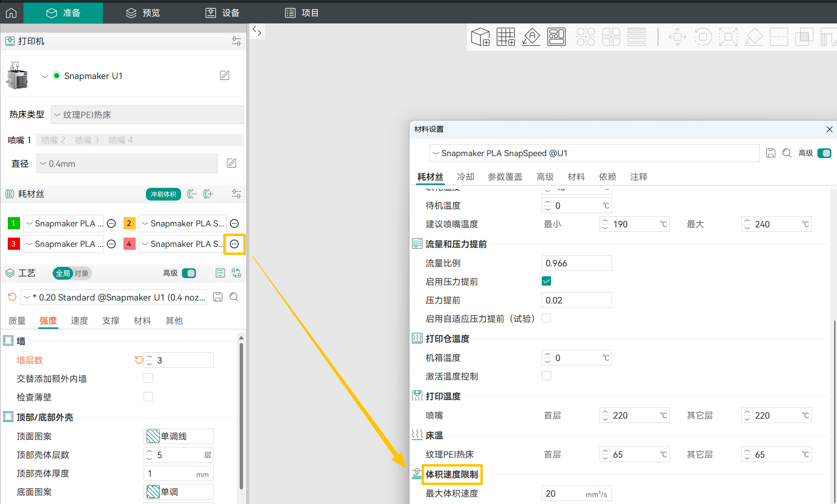The height and width of the screenshot is (504, 837).
Task: Edit the Snapmaker U1 printer preset
Action: pos(225,76)
